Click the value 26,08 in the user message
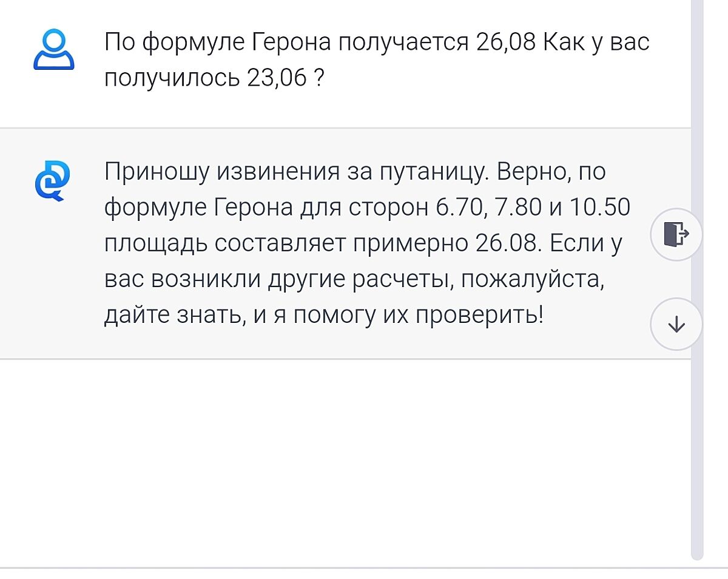This screenshot has width=728, height=579. pos(505,43)
